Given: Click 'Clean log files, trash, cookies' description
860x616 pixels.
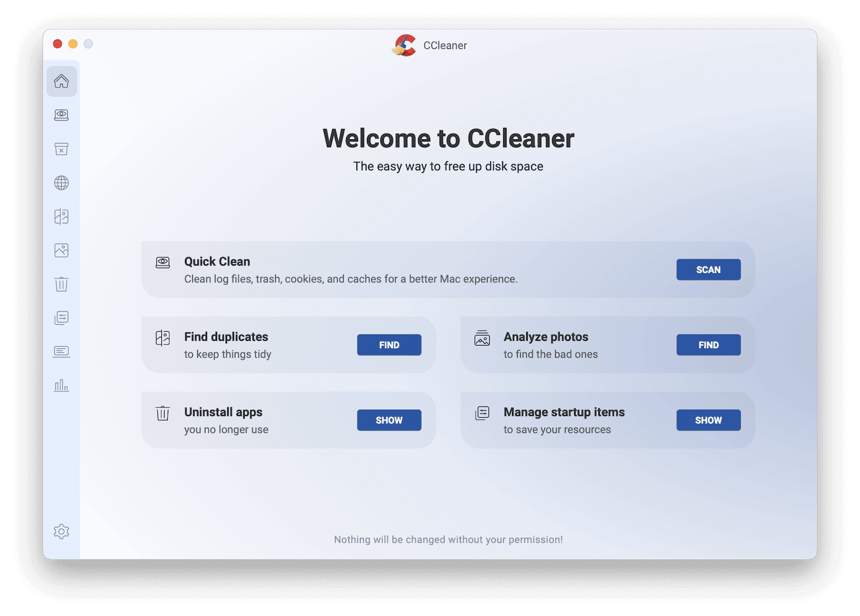Looking at the screenshot, I should [x=351, y=279].
